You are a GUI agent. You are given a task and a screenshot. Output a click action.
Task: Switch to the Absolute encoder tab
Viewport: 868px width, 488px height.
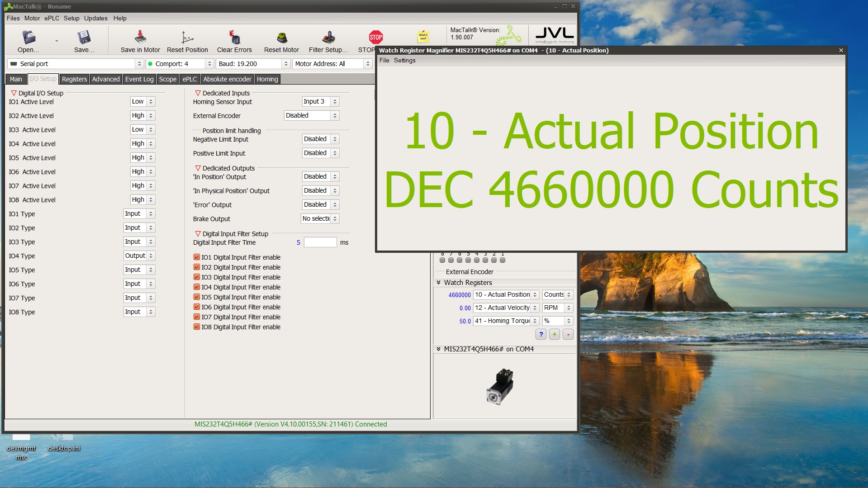(227, 79)
